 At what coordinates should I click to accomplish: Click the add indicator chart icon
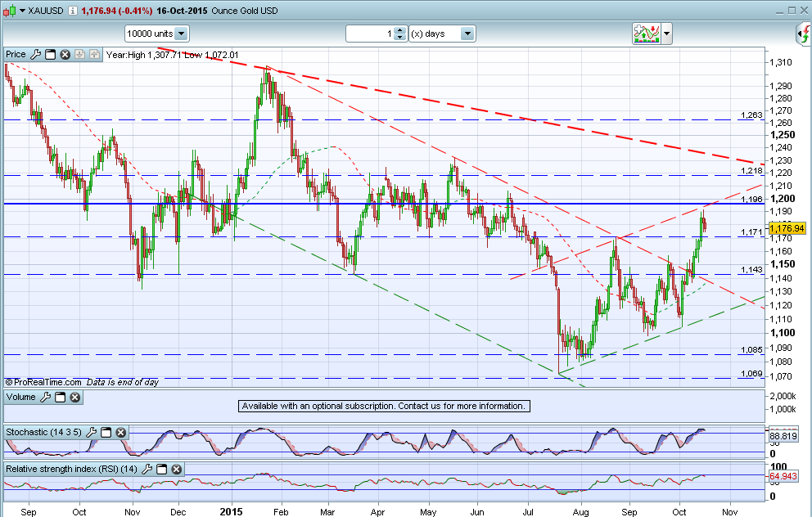(x=646, y=34)
